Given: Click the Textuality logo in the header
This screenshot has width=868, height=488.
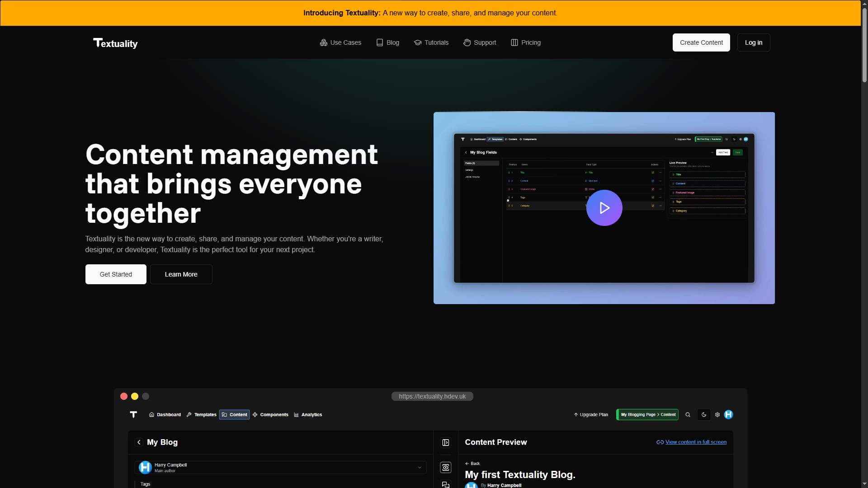Looking at the screenshot, I should coord(115,43).
